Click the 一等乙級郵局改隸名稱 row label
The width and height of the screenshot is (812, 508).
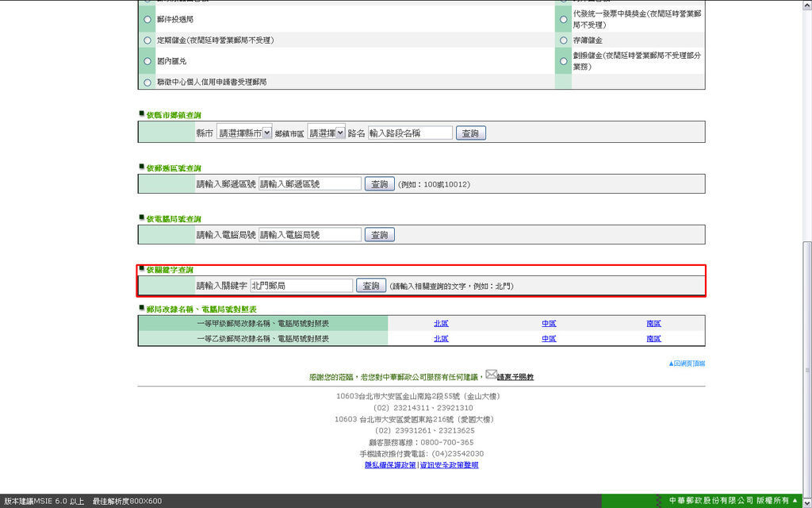[x=263, y=338]
